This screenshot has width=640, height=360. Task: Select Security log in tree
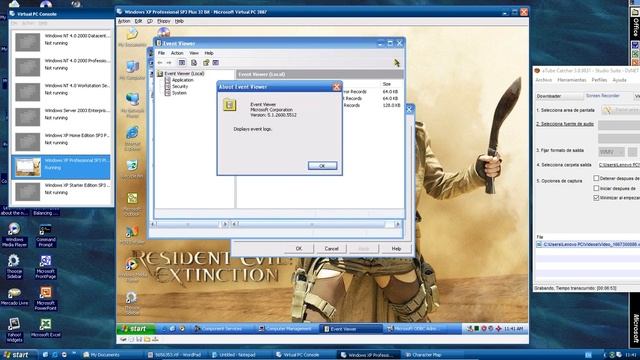180,87
